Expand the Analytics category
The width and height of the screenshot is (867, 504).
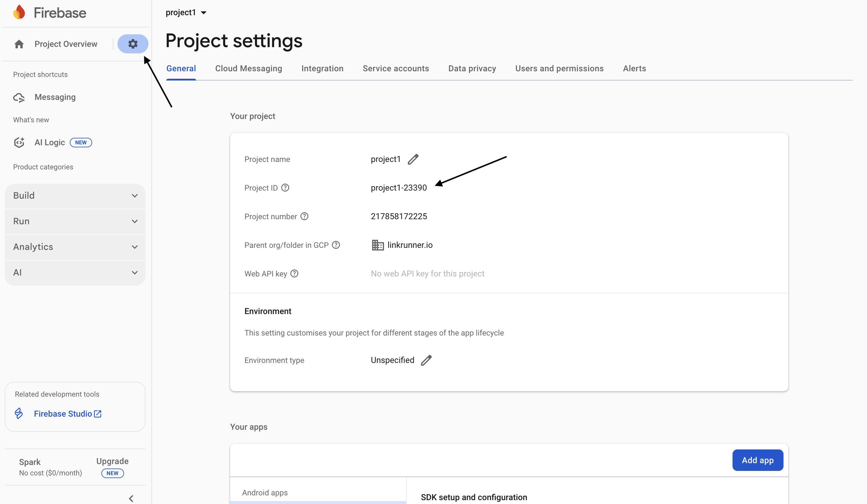tap(75, 247)
